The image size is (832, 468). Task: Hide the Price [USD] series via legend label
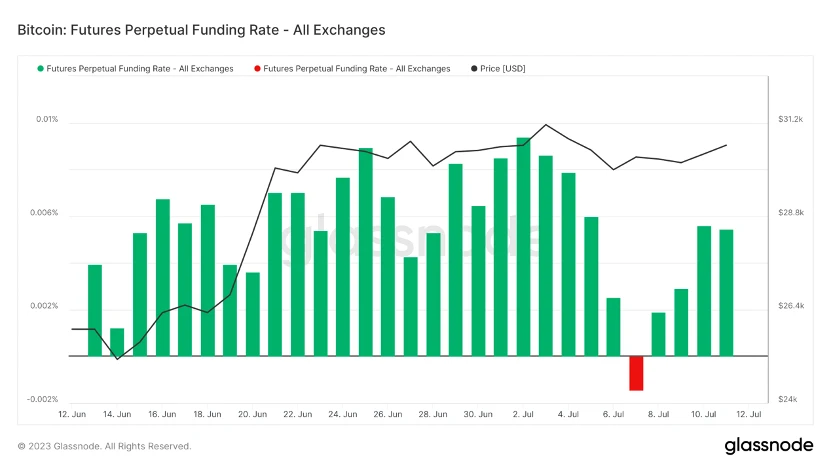502,69
